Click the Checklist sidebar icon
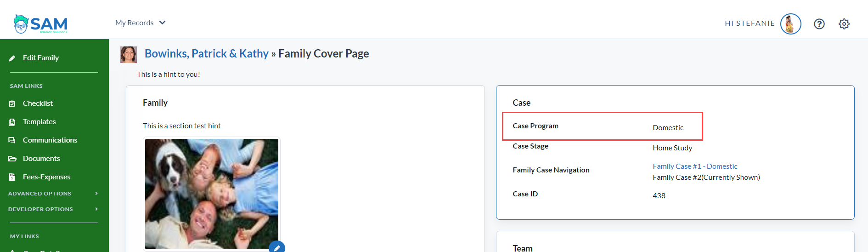 tap(12, 104)
